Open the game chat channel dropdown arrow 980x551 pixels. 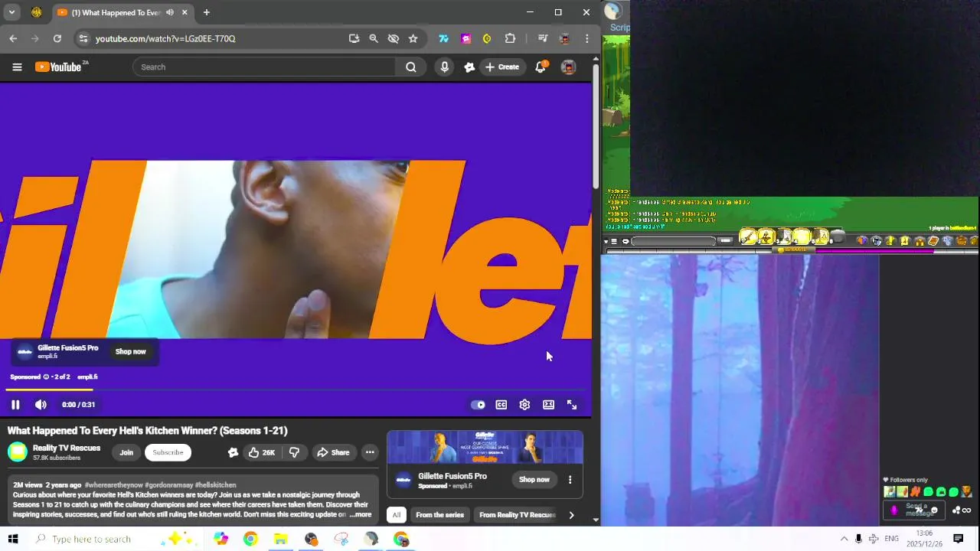click(x=606, y=241)
